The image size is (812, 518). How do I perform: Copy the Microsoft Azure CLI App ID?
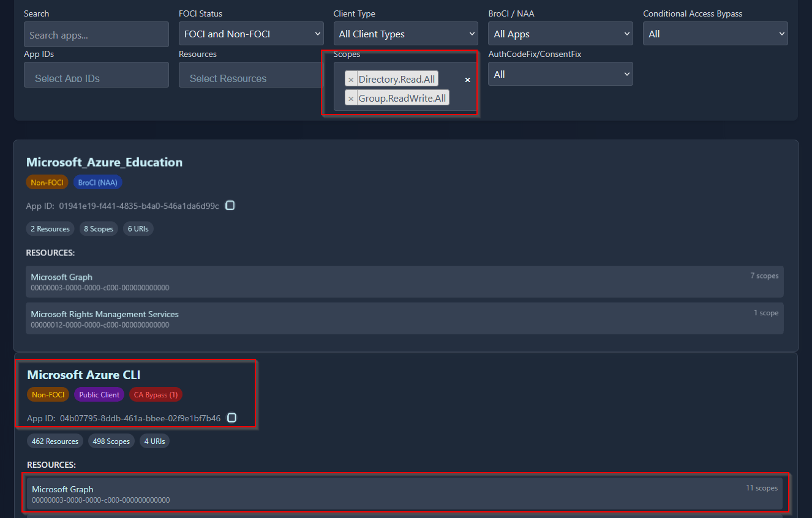click(x=231, y=418)
